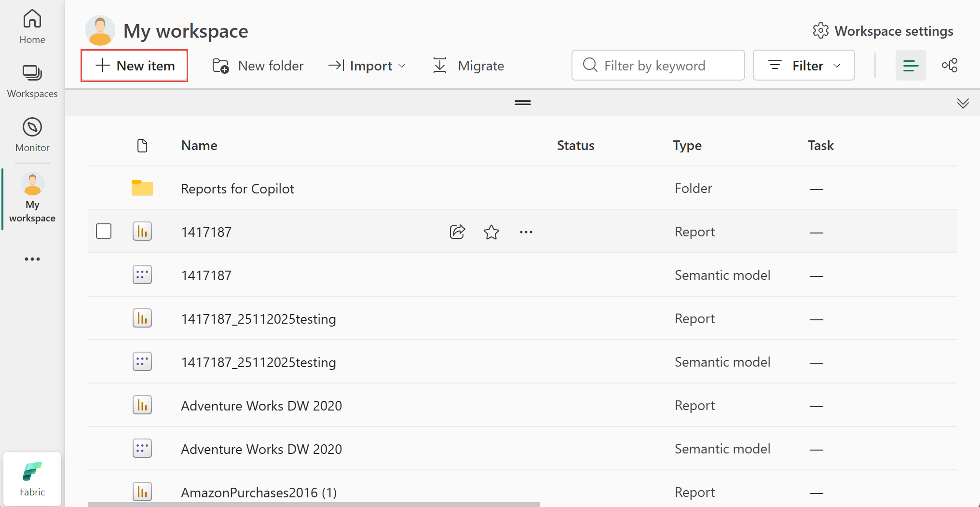The width and height of the screenshot is (980, 507).
Task: Switch to list view
Action: coord(911,65)
